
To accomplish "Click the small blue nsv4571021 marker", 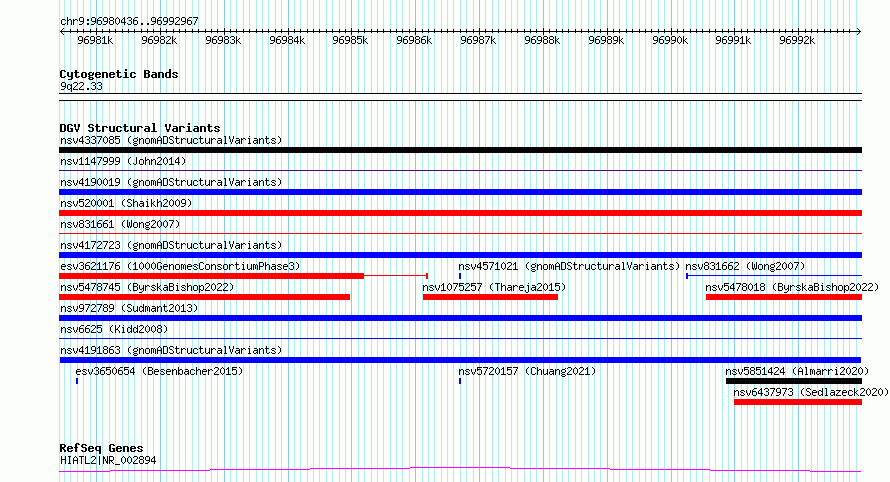I will click(x=460, y=276).
